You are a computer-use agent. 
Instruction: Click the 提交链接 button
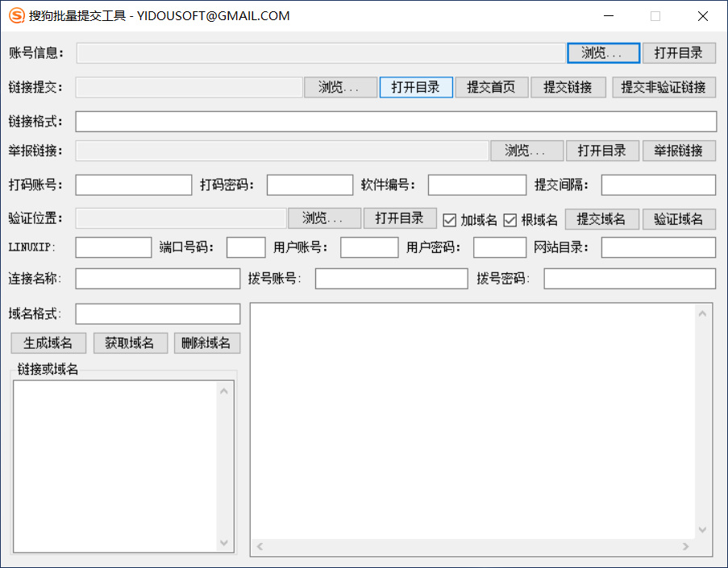click(568, 87)
